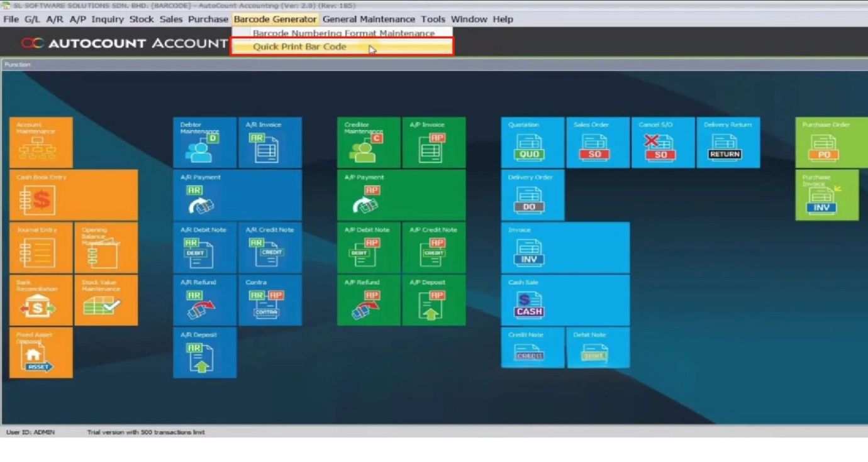Open the Purchase Order tile
The height and width of the screenshot is (462, 868).
(826, 143)
